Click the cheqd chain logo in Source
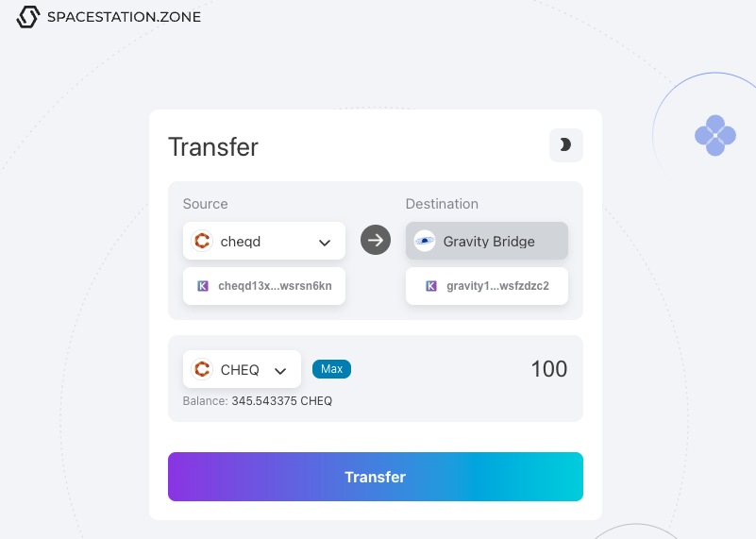This screenshot has width=756, height=539. click(202, 241)
